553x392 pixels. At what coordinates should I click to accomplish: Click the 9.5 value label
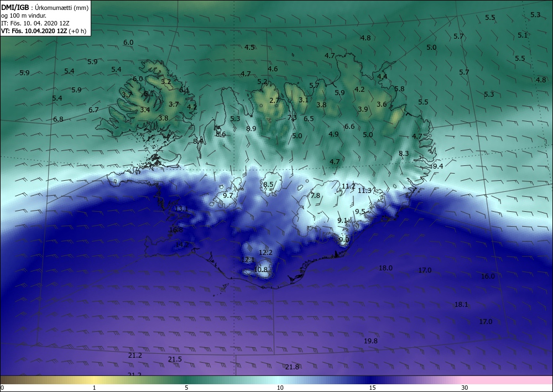coord(360,212)
